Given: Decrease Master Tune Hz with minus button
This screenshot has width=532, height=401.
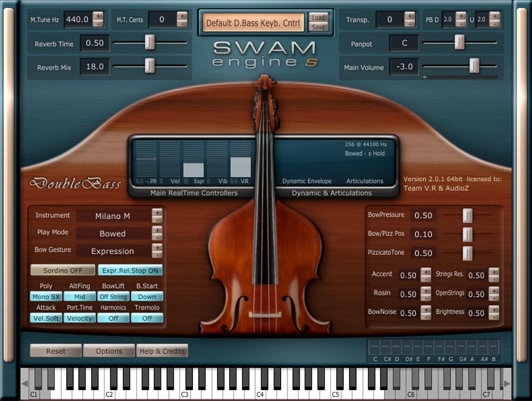Looking at the screenshot, I should pos(98,23).
